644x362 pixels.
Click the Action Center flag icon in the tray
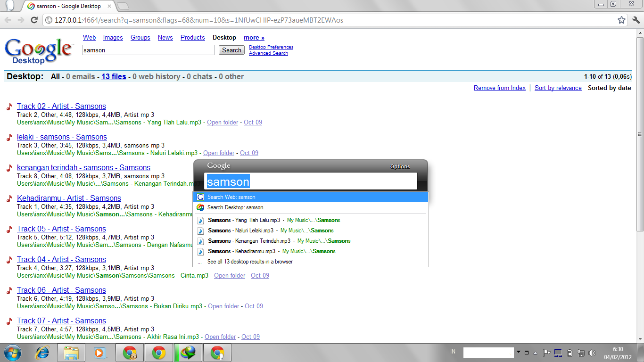tap(547, 353)
